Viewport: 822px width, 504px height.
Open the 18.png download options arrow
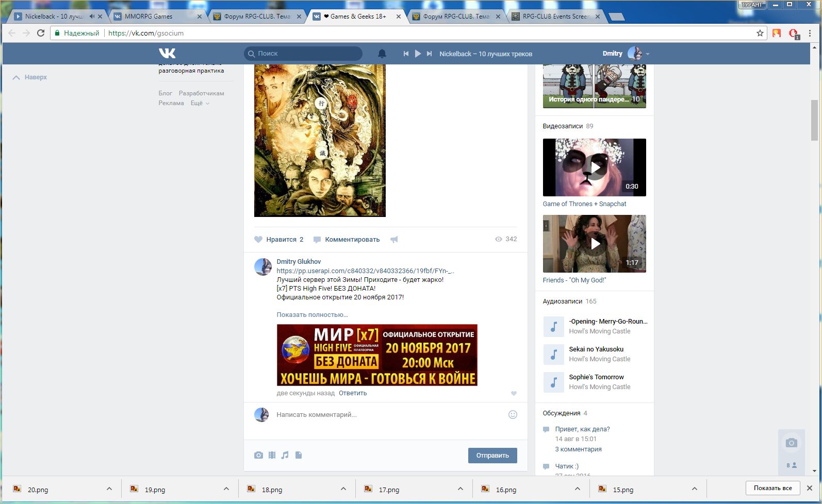coord(343,489)
